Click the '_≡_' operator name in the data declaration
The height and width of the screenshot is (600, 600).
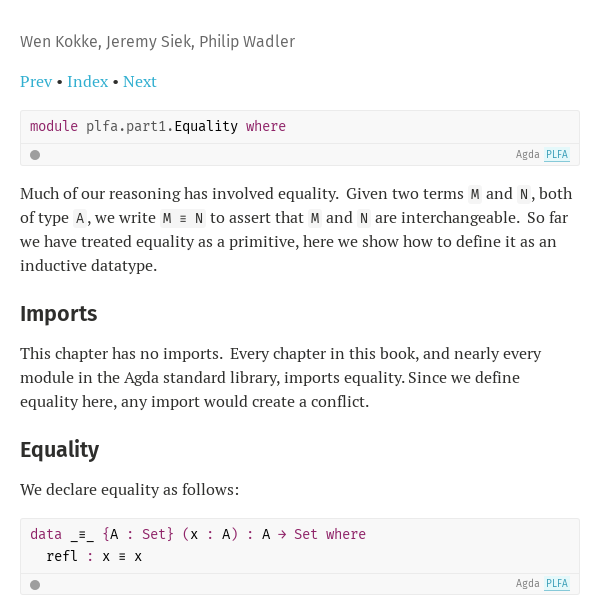tap(82, 535)
